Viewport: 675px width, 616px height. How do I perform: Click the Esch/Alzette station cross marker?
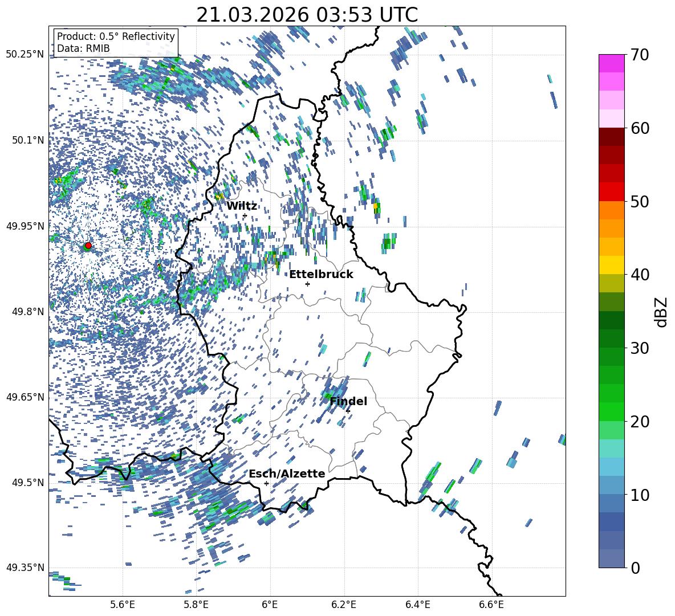266,483
